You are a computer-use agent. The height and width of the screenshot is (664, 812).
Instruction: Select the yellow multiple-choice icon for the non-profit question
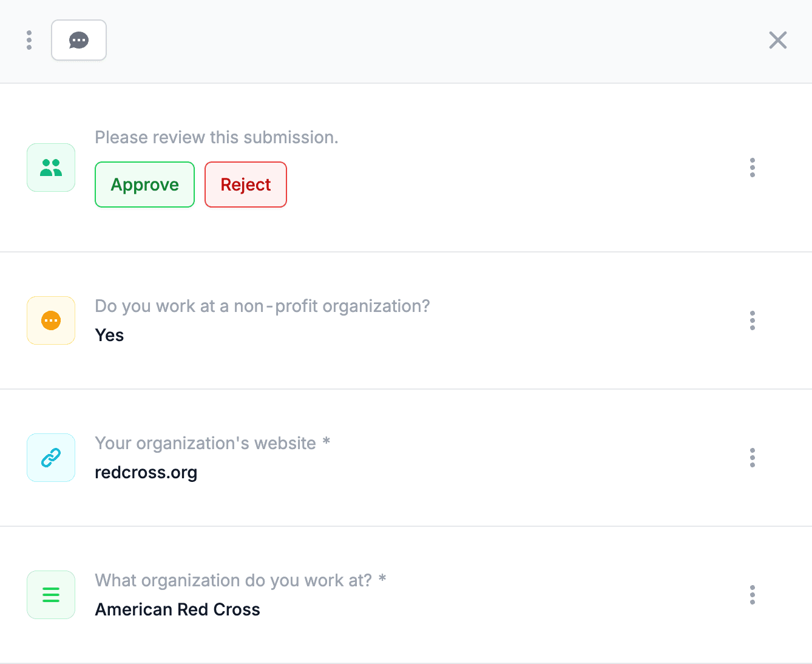point(51,320)
